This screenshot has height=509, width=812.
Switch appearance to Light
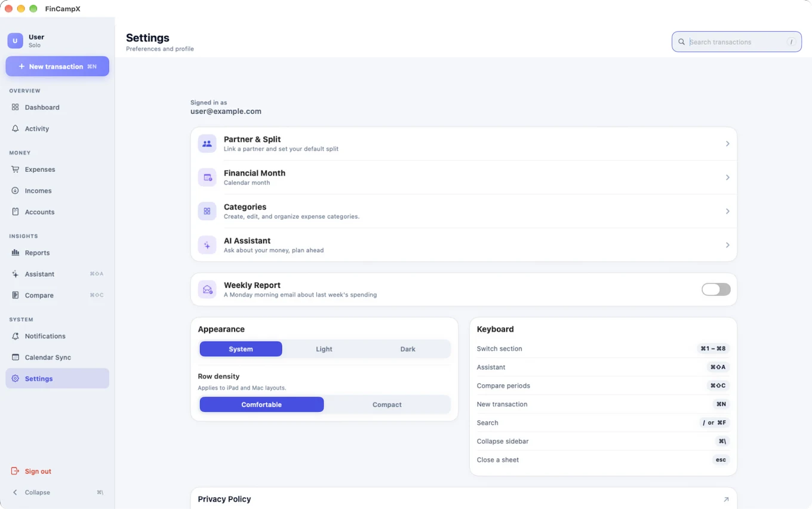click(x=324, y=349)
